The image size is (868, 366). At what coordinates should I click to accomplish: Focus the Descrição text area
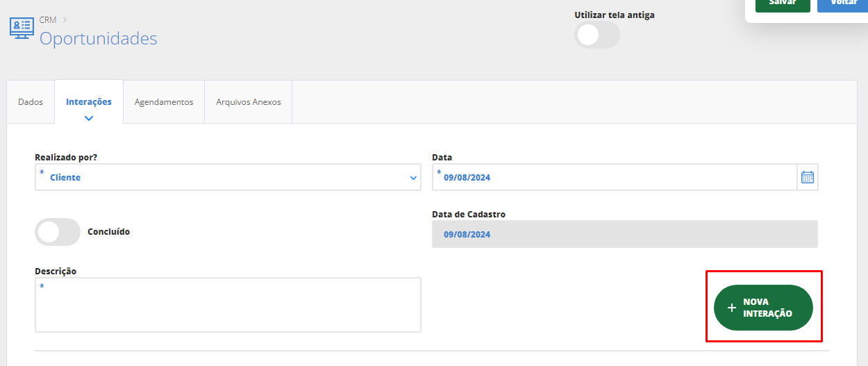tap(228, 305)
